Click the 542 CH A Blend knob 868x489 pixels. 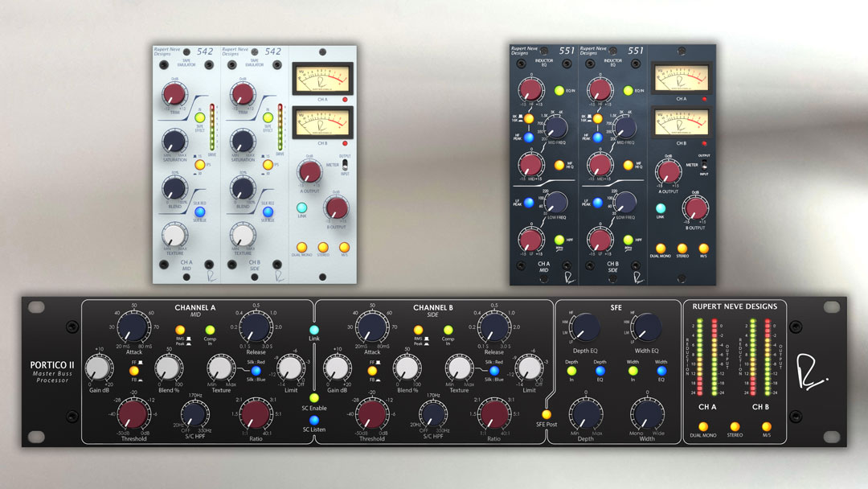click(174, 188)
